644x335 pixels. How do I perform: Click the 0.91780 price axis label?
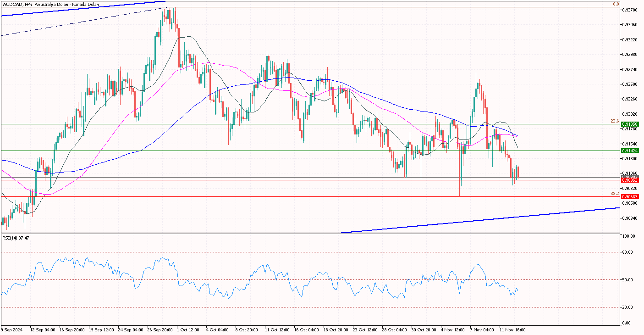[631, 129]
